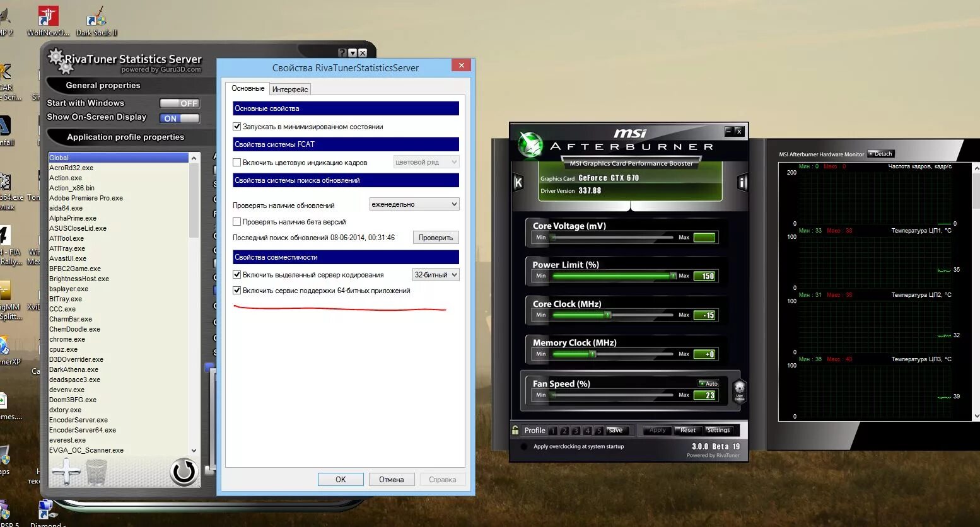Click the Отмена button
Screen dimensions: 980x527
[392, 480]
